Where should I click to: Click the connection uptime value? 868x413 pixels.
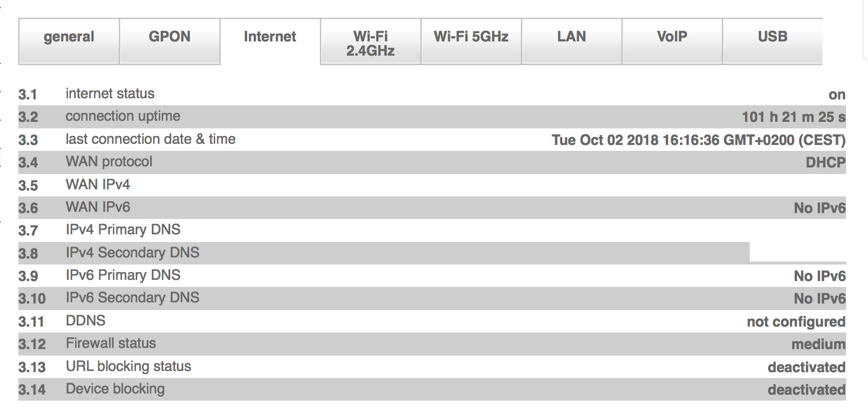click(x=793, y=117)
